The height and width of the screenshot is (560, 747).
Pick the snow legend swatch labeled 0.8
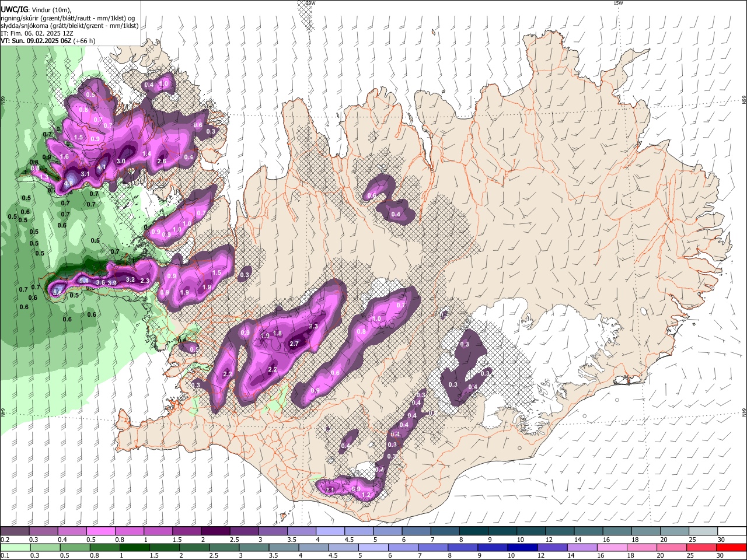point(129,531)
